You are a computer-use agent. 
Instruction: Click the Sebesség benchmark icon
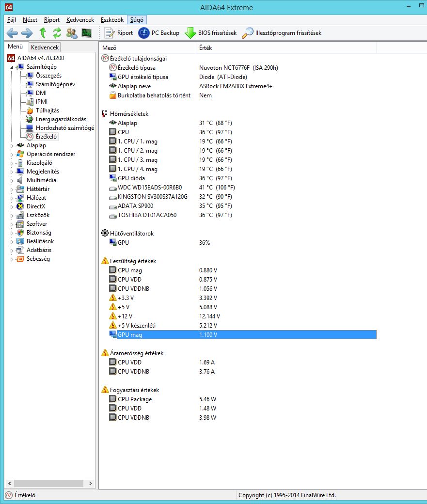[x=20, y=259]
